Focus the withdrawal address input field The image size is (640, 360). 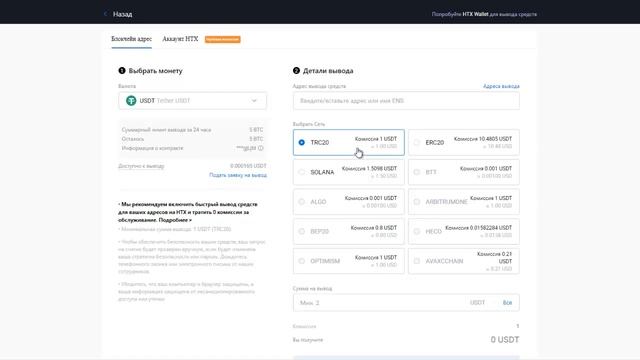pyautogui.click(x=406, y=101)
